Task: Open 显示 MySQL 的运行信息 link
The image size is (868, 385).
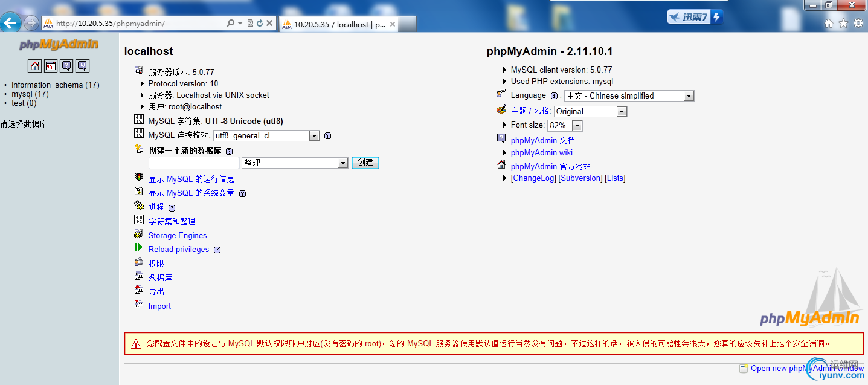Action: 191,179
